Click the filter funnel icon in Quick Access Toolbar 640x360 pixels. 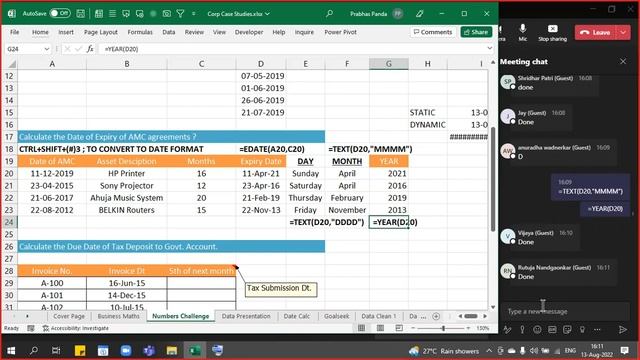(x=180, y=13)
